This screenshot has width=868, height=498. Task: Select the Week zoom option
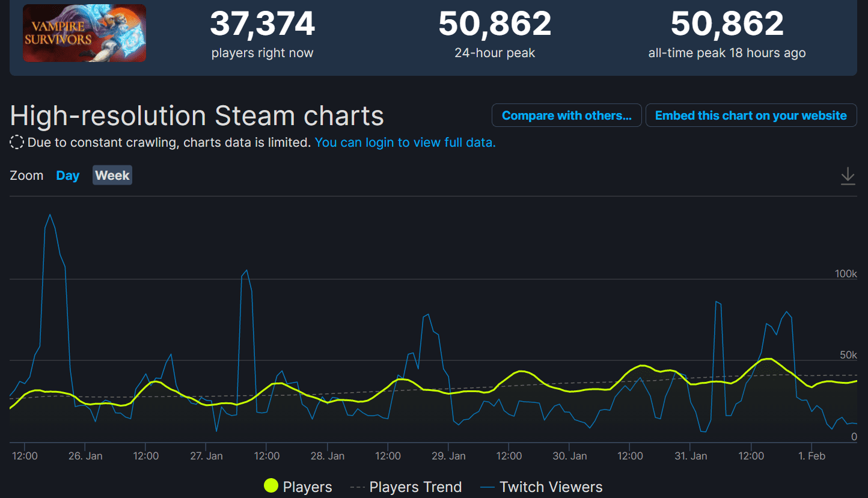tap(112, 176)
